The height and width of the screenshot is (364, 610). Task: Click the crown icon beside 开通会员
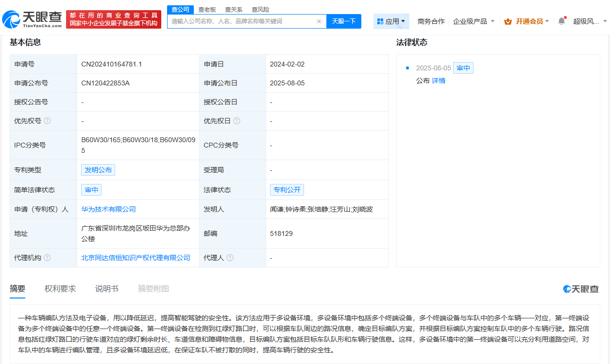click(x=508, y=21)
